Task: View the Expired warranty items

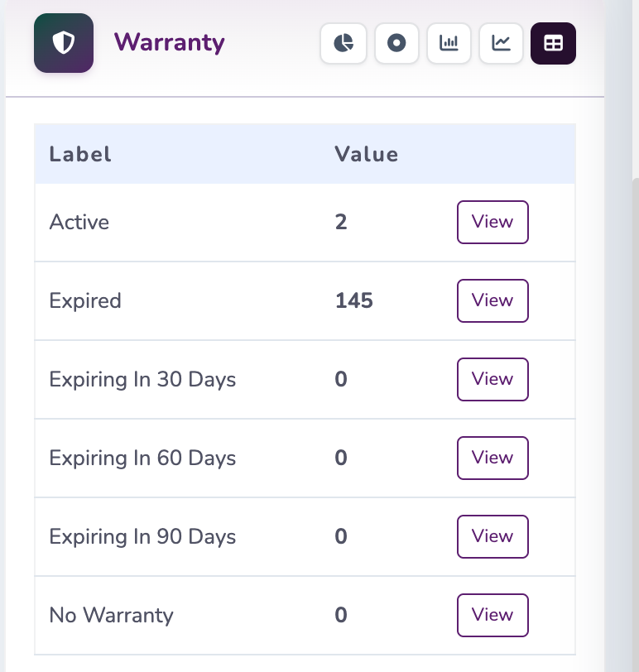Action: pos(492,300)
